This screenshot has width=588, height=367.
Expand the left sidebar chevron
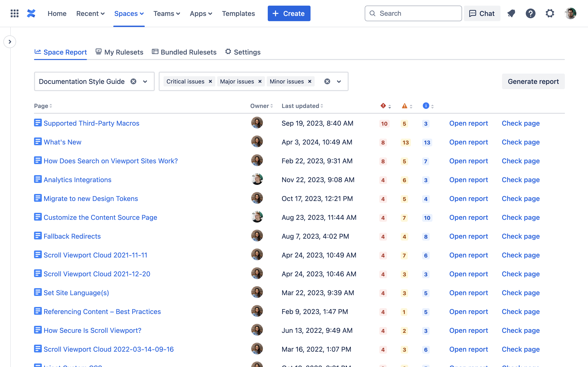pos(10,42)
